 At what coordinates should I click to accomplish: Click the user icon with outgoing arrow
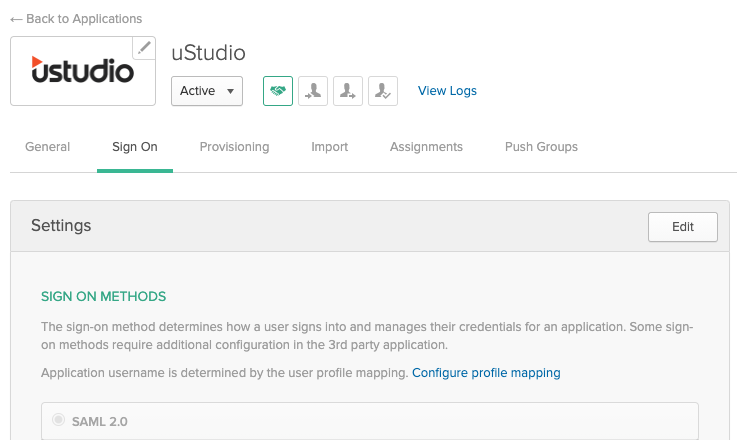(x=348, y=91)
